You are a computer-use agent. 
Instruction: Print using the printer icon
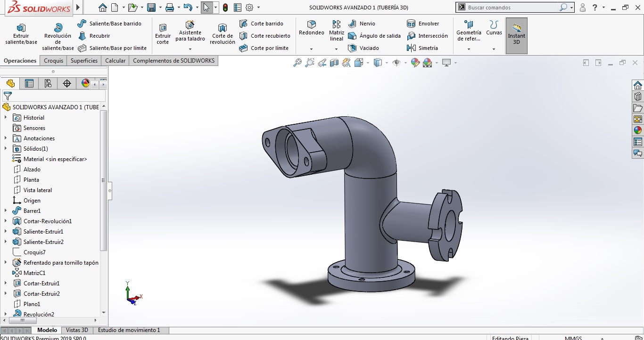coord(170,8)
